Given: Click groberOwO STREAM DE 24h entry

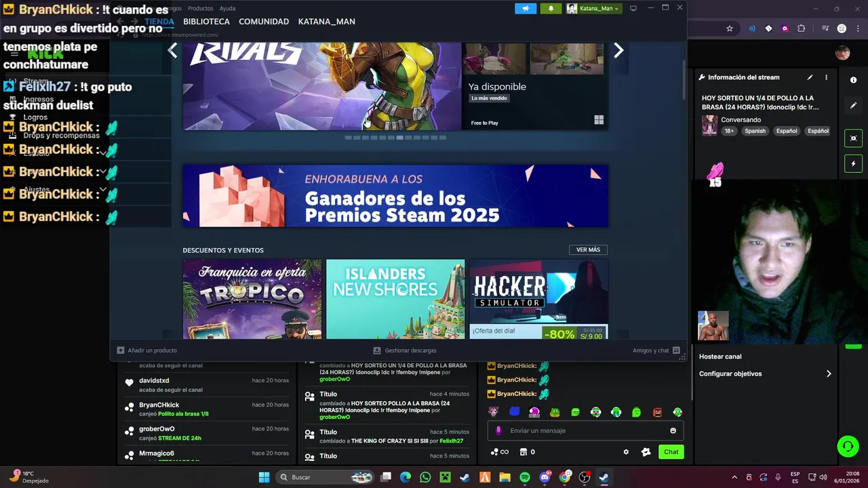Looking at the screenshot, I should [207, 433].
